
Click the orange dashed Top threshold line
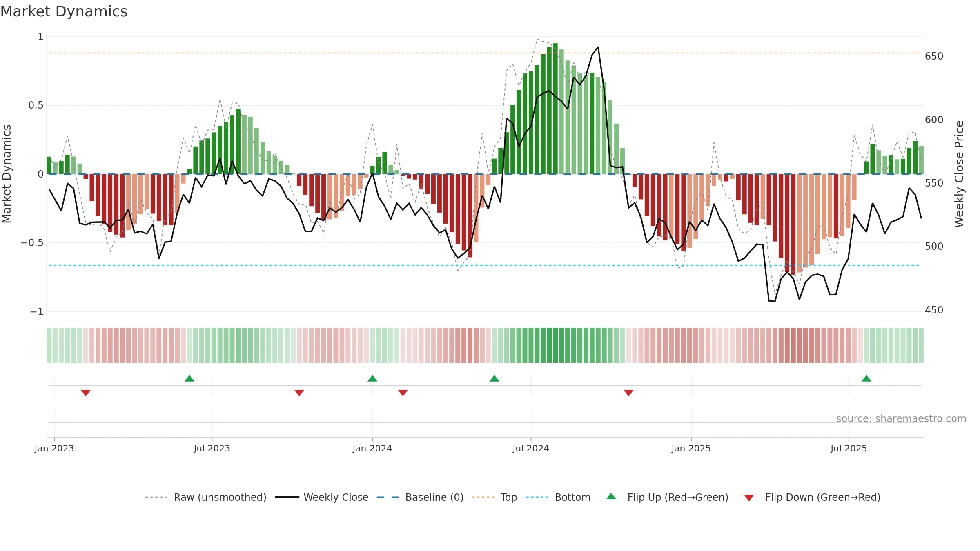(x=484, y=53)
